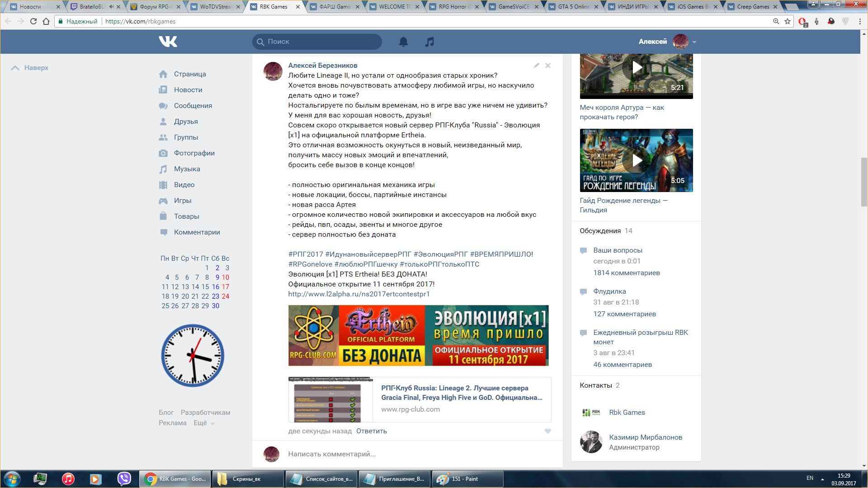
Task: Switch to Creep Games browser tab
Action: pos(753,7)
